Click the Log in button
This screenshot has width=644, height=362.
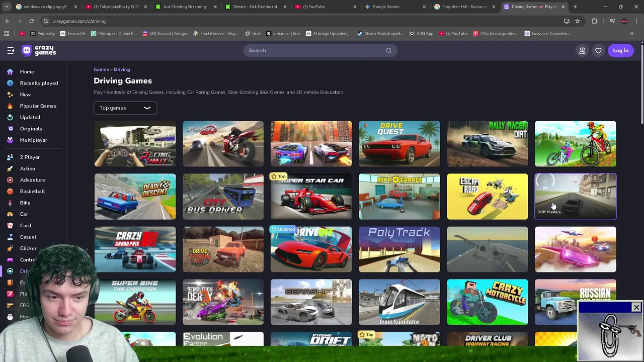point(620,50)
